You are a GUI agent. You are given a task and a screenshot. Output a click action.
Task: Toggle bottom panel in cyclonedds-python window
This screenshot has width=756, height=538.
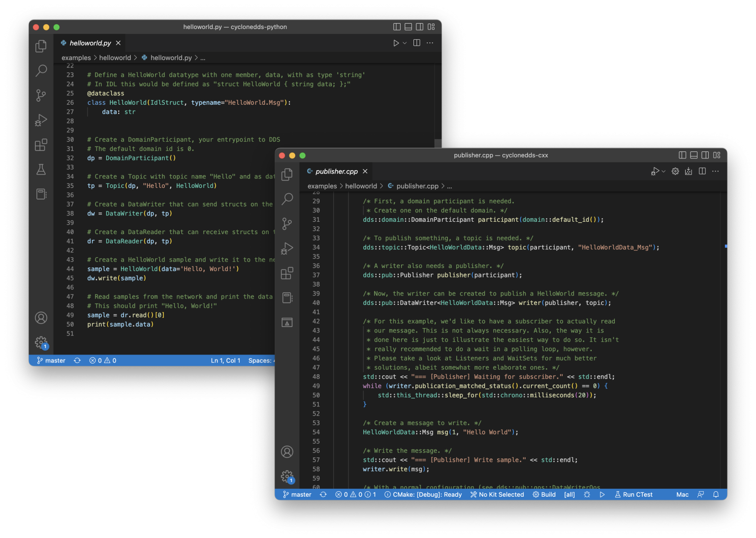pos(408,27)
